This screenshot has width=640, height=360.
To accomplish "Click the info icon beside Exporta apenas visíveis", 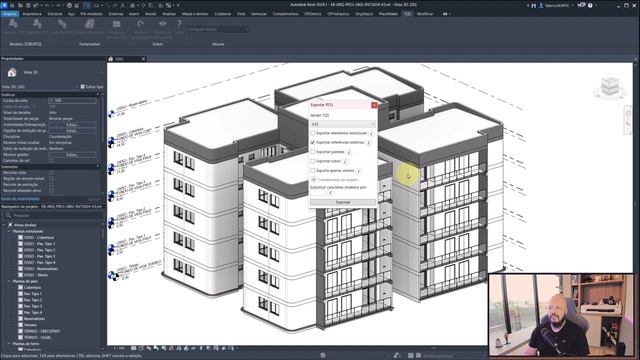I will 358,171.
